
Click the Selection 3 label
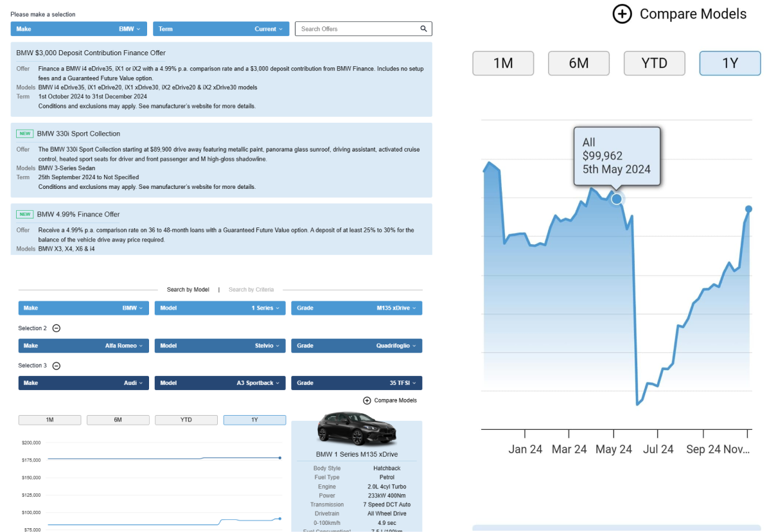click(32, 366)
